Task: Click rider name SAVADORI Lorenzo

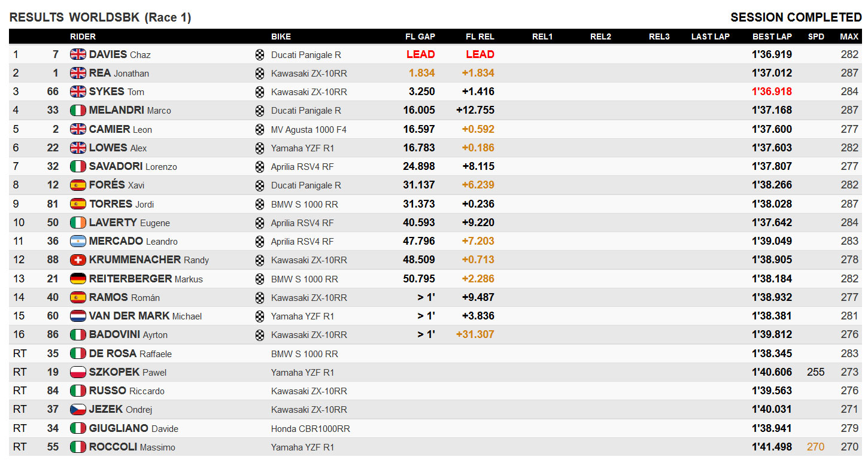Action: coord(133,166)
